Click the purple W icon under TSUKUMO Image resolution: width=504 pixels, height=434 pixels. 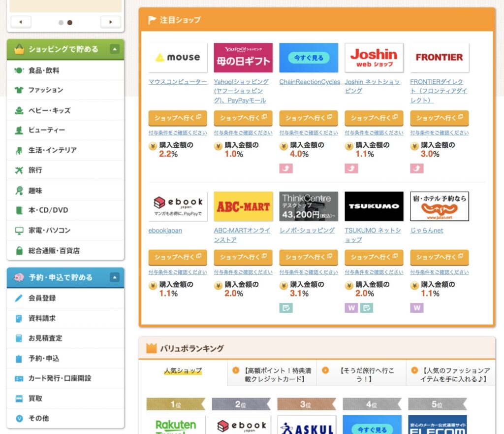[351, 308]
